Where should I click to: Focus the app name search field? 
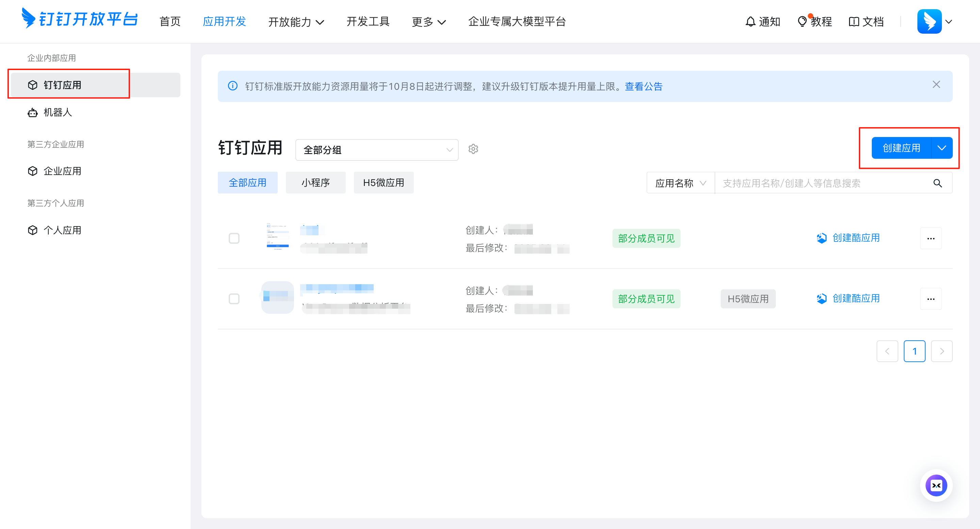(x=822, y=183)
